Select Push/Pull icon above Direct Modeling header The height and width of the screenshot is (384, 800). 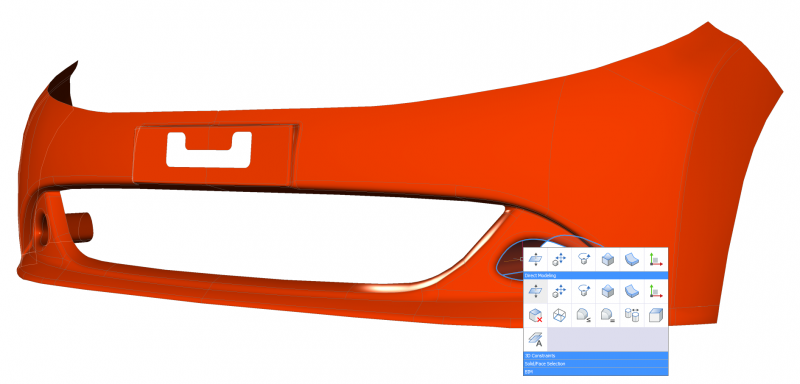pyautogui.click(x=535, y=260)
